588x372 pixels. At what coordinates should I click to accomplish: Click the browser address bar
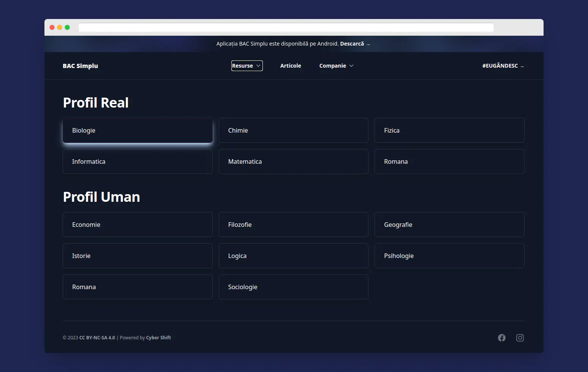click(x=286, y=27)
